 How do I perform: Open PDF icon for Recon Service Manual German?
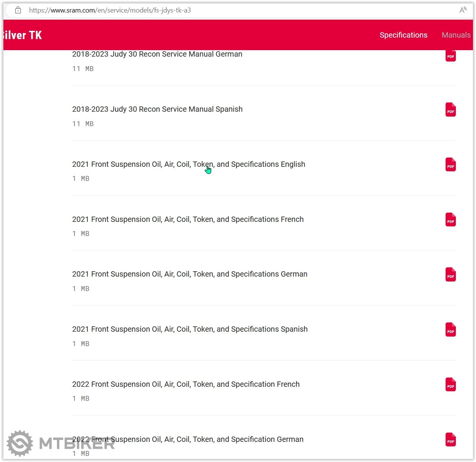(451, 56)
